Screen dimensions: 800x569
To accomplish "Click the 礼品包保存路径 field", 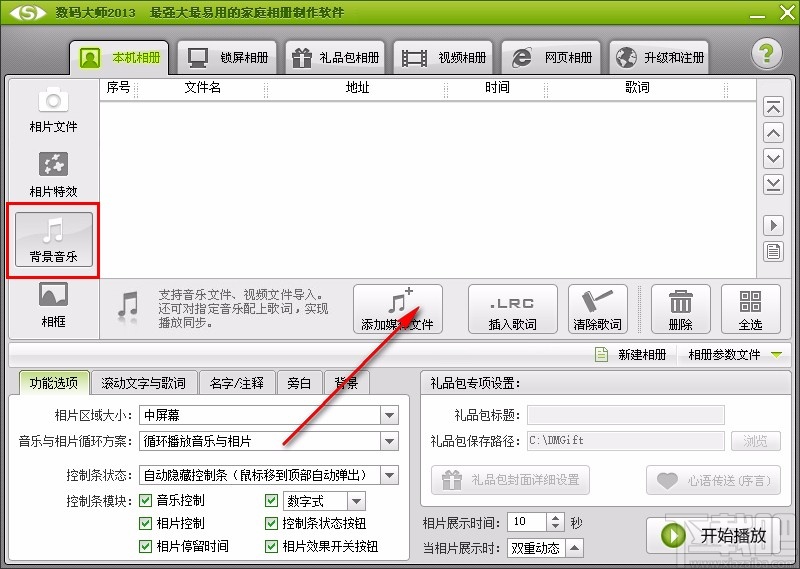I will (x=626, y=441).
